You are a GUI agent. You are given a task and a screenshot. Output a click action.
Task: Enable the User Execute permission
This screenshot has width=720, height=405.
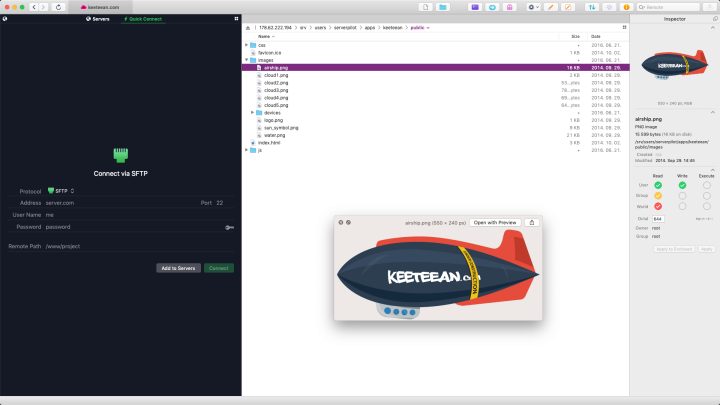(707, 186)
